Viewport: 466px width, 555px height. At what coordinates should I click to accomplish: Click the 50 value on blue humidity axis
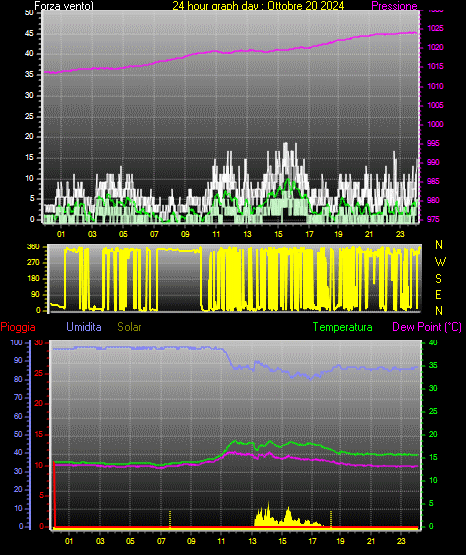coord(18,434)
